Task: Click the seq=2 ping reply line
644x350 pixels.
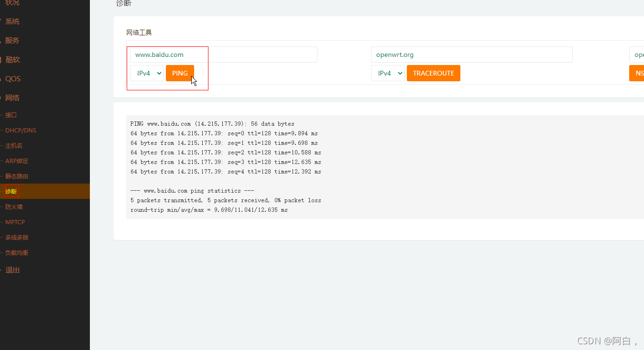Action: tap(226, 153)
